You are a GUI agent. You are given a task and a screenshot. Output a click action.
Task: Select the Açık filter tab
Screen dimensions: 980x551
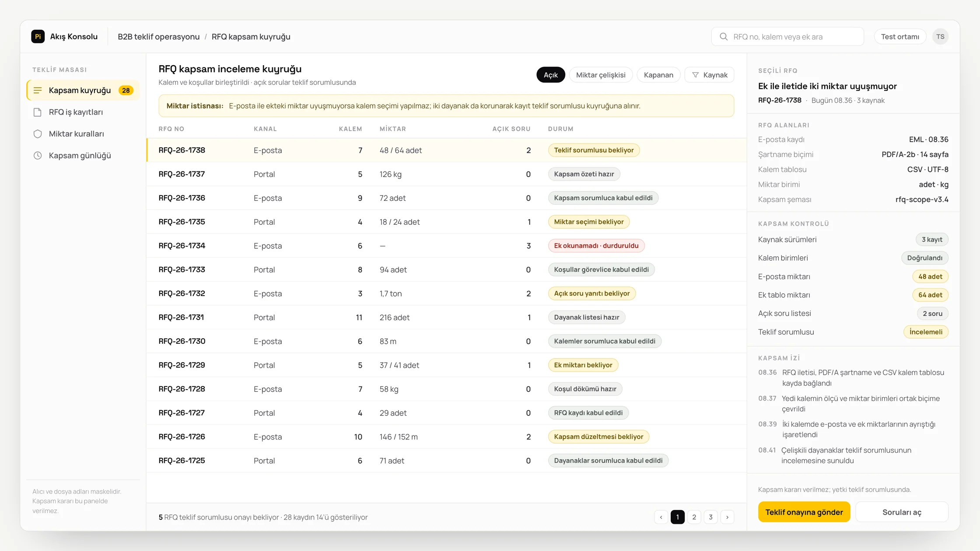pyautogui.click(x=550, y=75)
